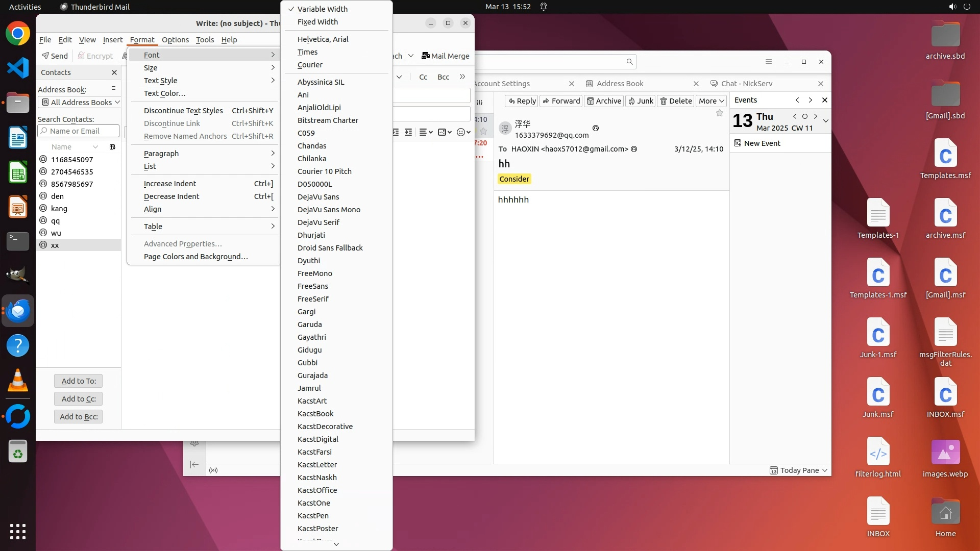The height and width of the screenshot is (551, 980).
Task: Click the emoji smiley insert icon
Action: pos(460,132)
